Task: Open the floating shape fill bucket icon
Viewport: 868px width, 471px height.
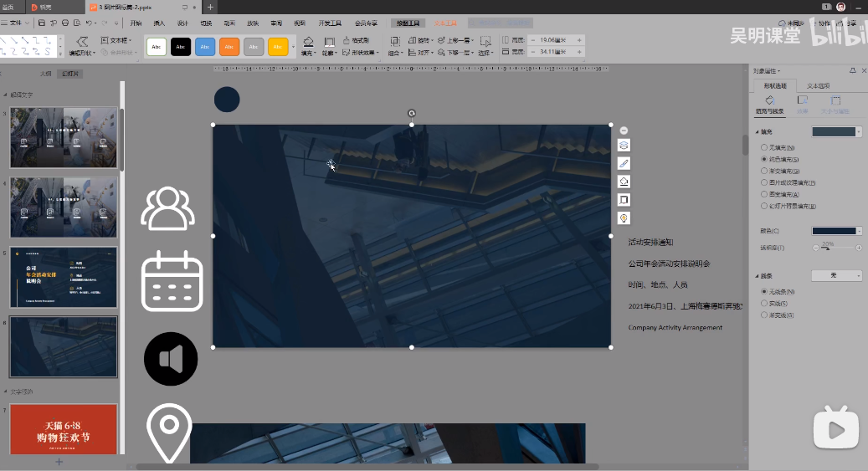Action: [624, 182]
